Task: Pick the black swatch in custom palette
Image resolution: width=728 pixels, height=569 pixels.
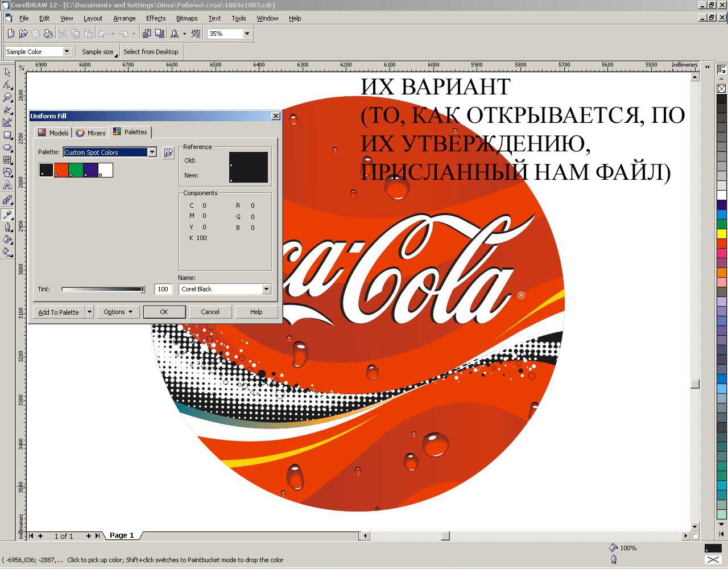Action: (46, 170)
